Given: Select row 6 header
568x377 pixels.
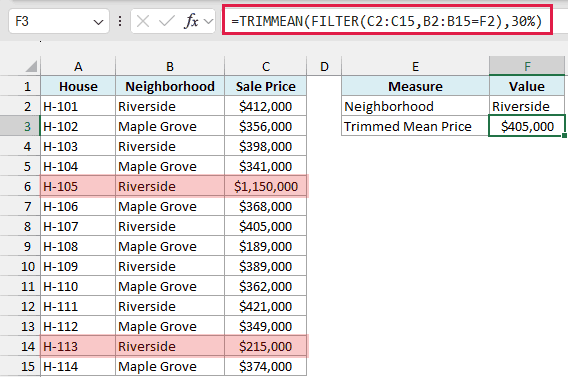Looking at the screenshot, I should click(x=20, y=186).
